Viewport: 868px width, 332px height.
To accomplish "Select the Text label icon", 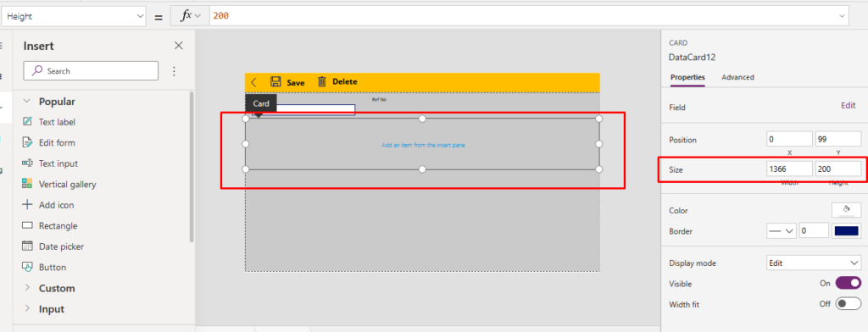I will 27,122.
